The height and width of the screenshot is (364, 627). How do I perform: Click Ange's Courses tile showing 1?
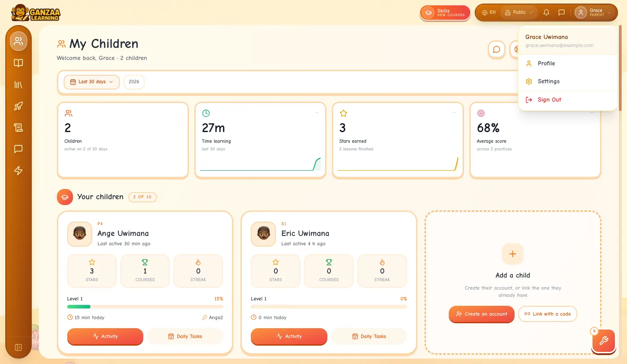(145, 271)
